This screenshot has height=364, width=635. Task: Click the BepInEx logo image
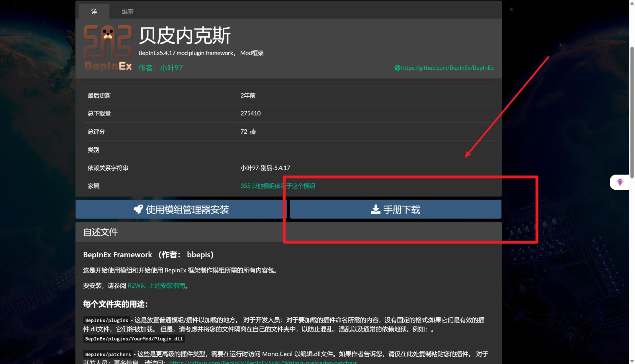108,48
